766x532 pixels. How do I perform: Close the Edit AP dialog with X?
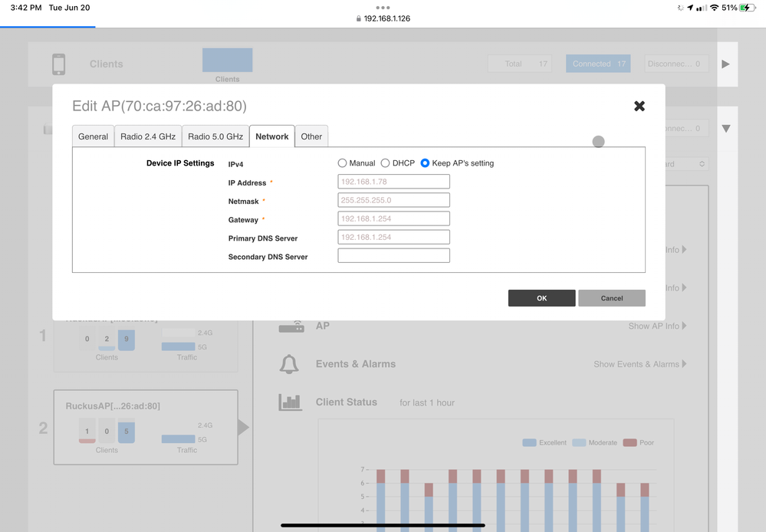639,106
